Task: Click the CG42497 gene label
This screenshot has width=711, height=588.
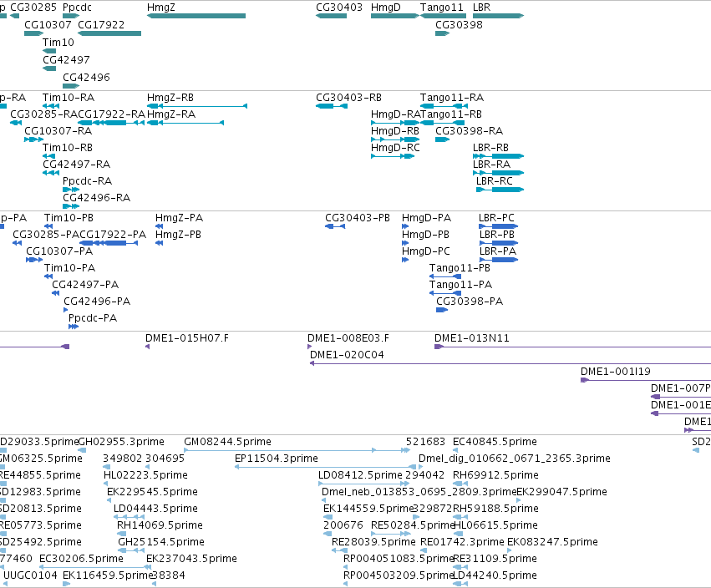Action: tap(66, 60)
